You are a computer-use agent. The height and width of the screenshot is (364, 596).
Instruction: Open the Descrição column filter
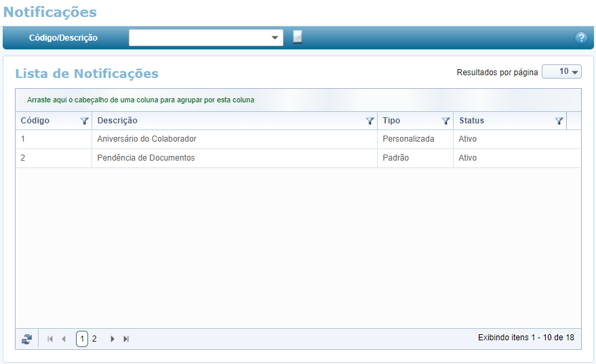pos(370,121)
